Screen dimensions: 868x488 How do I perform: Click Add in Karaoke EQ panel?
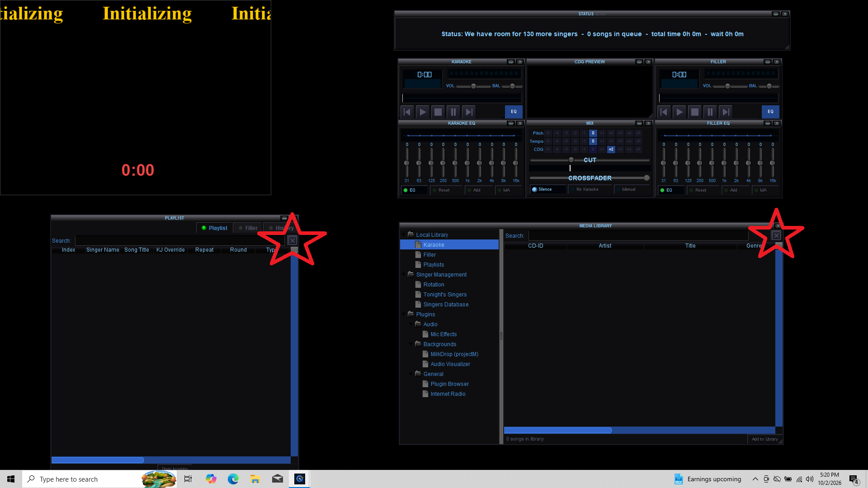(x=479, y=190)
